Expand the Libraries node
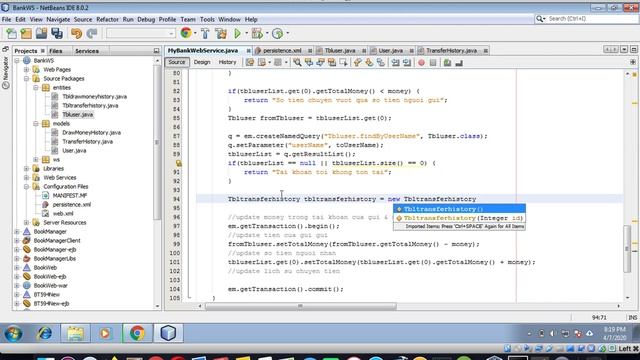 click(27, 168)
